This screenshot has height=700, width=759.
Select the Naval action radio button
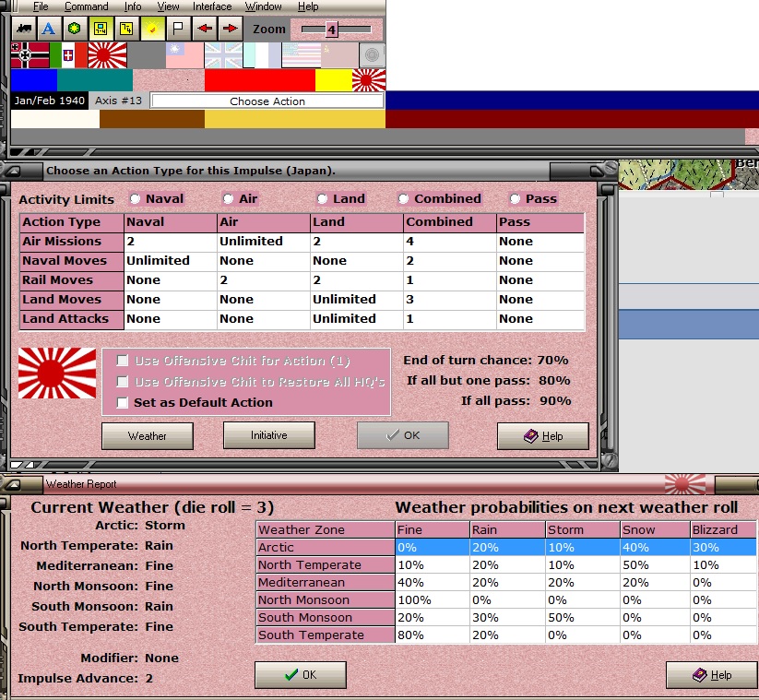[135, 199]
